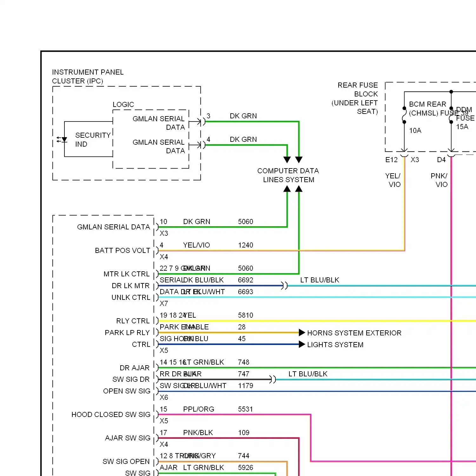Select circuit number 6692
This screenshot has height=476, width=476.
pyautogui.click(x=246, y=280)
